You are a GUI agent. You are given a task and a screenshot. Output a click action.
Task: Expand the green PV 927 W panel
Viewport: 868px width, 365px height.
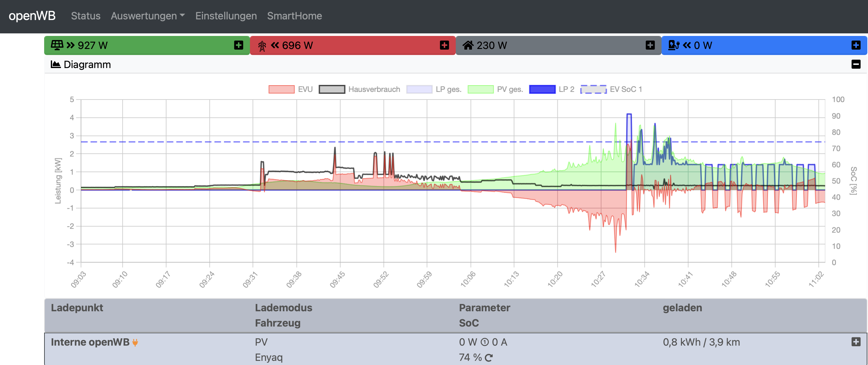239,45
